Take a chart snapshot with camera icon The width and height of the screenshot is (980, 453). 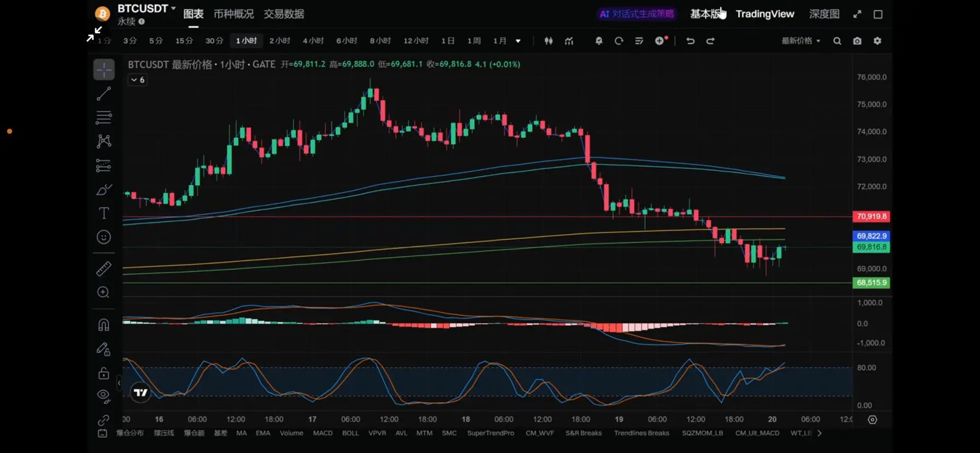857,41
